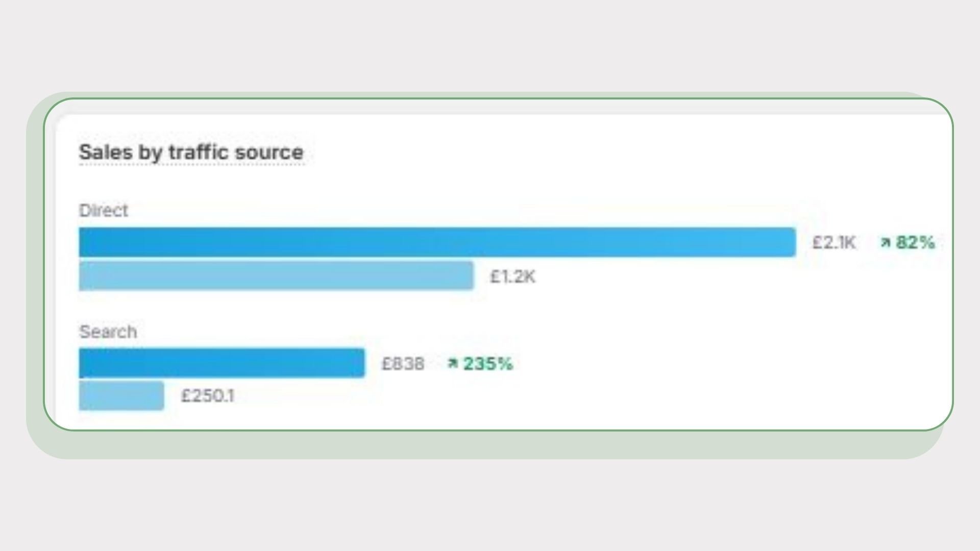Click the light blue Search £250.1 bar
This screenshot has height=551, width=980.
point(121,395)
